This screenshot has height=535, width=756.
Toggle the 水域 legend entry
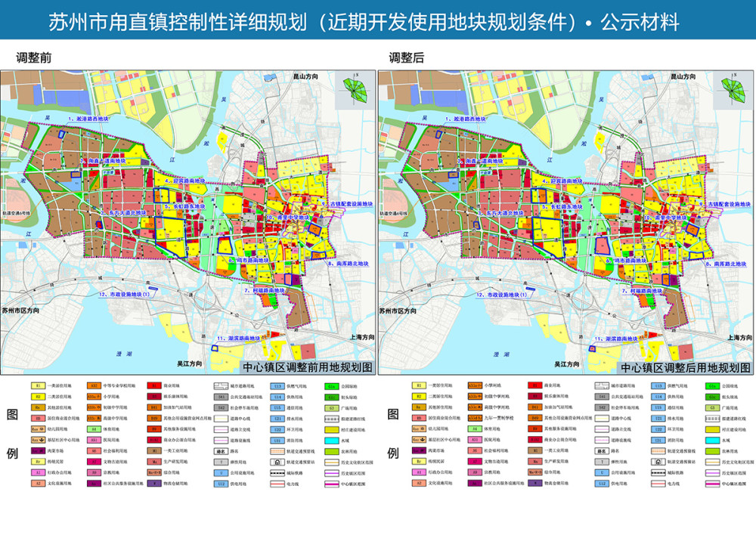point(332,441)
